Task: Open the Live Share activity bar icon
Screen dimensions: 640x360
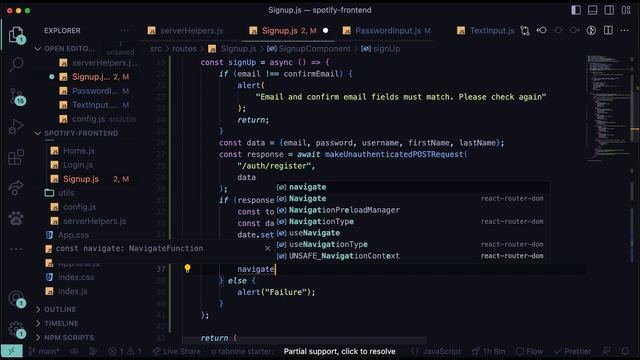Action: click(x=16, y=188)
